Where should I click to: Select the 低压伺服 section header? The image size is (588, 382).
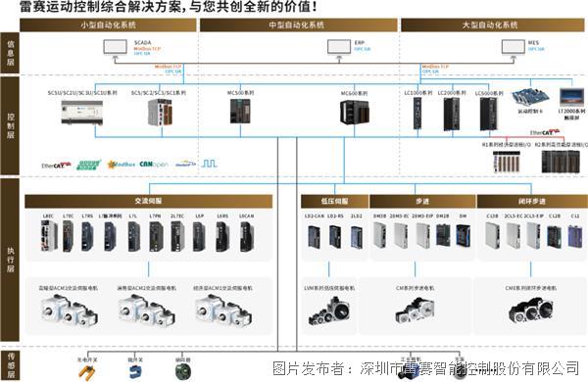(335, 202)
